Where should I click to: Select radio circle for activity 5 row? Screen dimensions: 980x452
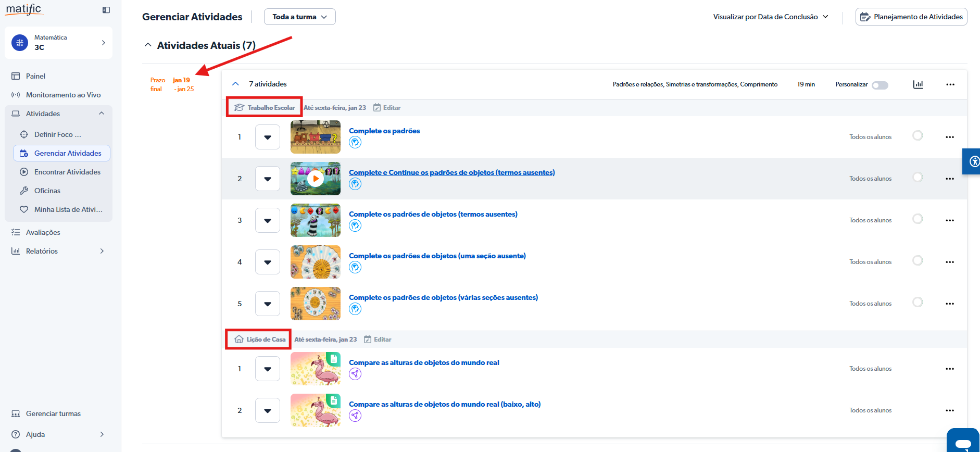(x=918, y=303)
